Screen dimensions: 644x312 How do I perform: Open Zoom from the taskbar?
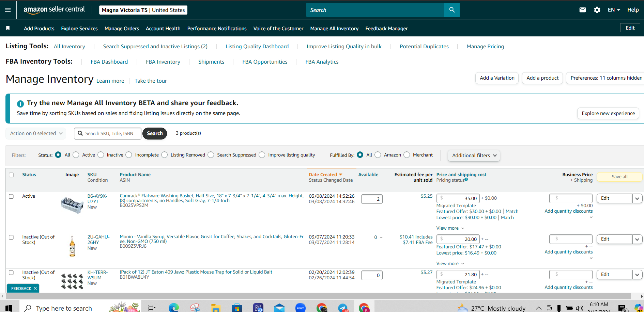coord(301,308)
